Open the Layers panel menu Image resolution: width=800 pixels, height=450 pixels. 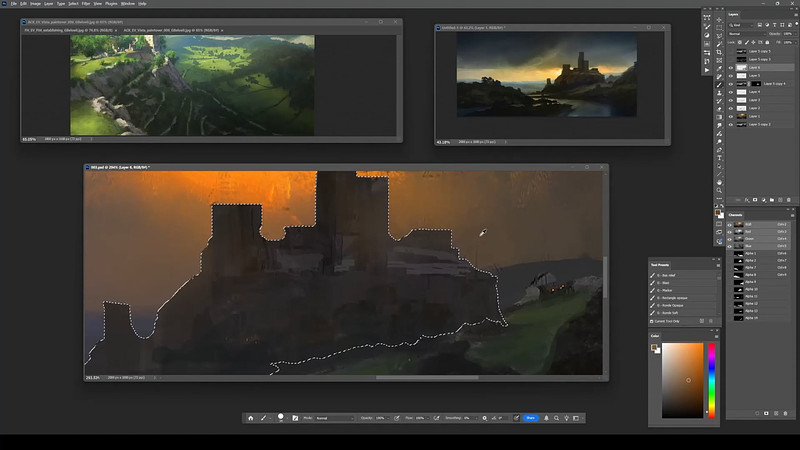(796, 15)
